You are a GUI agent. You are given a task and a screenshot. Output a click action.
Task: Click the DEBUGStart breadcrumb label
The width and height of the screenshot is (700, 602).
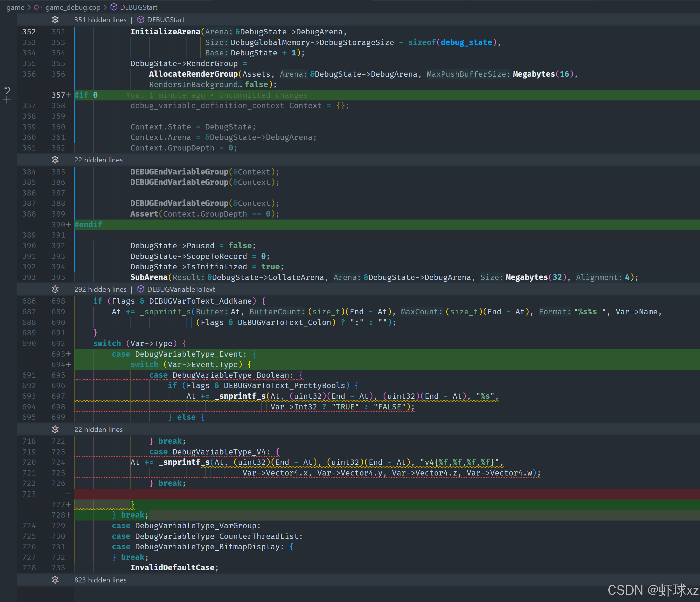(x=138, y=7)
